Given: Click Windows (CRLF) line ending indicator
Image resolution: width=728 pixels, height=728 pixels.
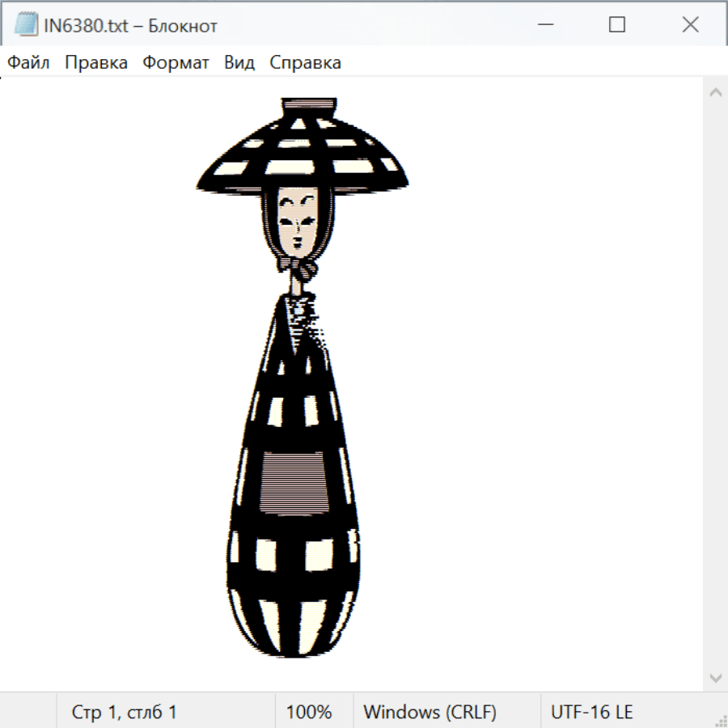Looking at the screenshot, I should (430, 712).
